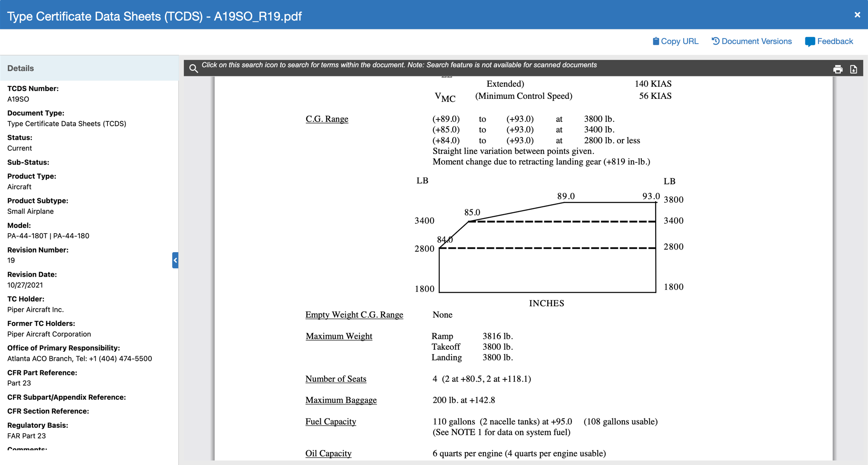
Task: Click the Maximum Weight heading
Action: click(x=339, y=336)
